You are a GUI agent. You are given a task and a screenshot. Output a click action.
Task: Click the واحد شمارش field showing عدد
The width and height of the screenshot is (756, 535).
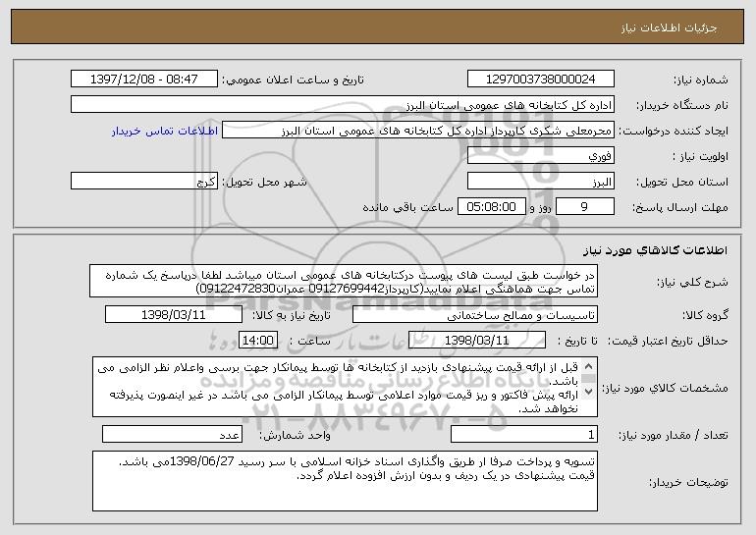(172, 434)
